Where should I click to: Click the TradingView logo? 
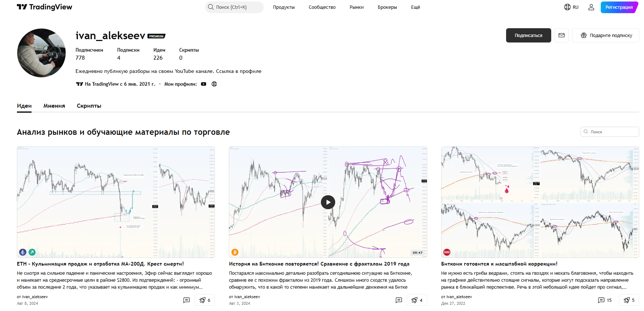44,7
